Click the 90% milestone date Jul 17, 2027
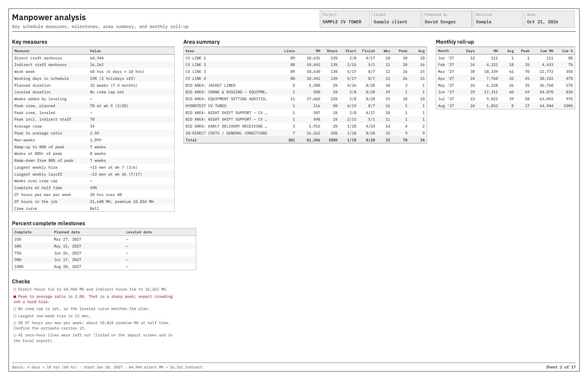 68,260
